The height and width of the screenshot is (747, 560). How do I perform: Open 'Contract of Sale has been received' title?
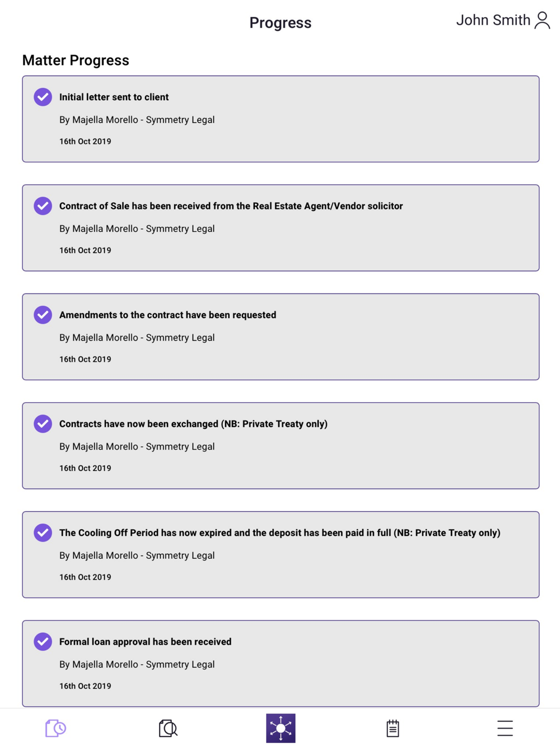[x=231, y=206]
